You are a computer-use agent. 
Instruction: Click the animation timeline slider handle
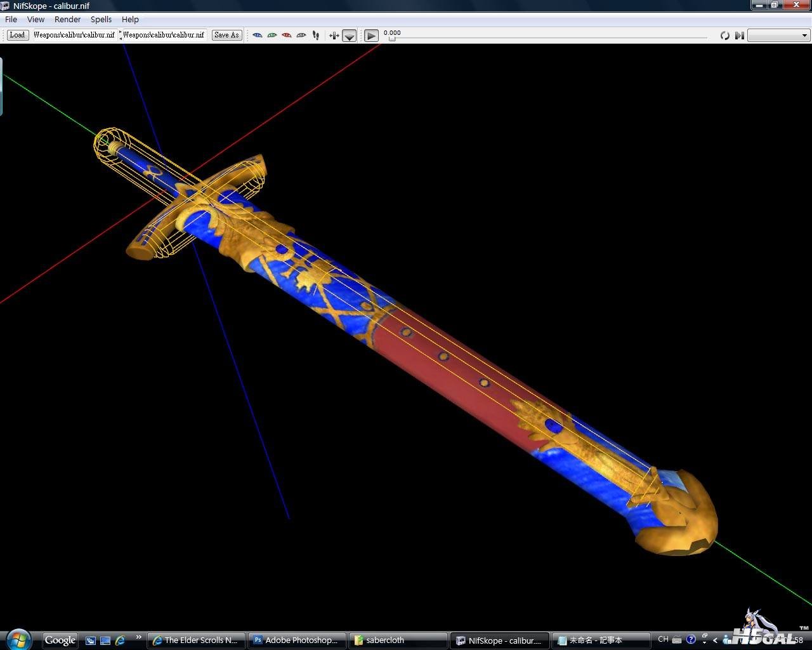pos(392,39)
